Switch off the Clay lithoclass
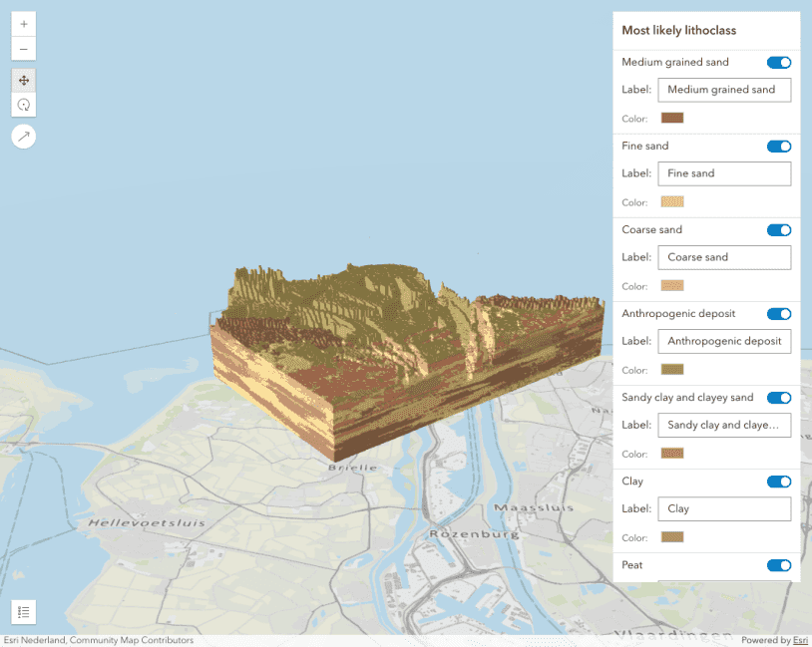 778,482
